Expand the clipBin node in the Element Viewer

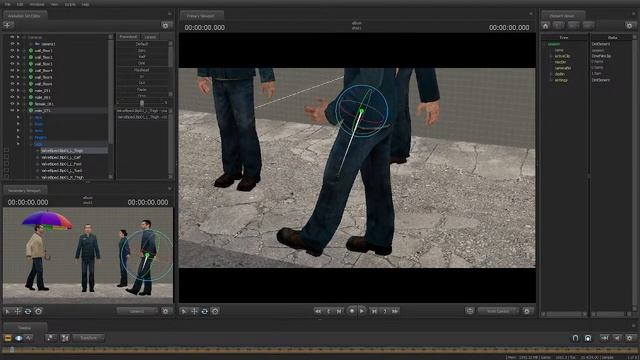coord(551,74)
